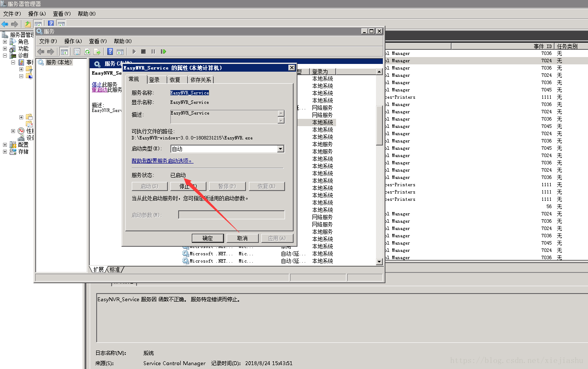Open the 帮助我配置服务启动选项 link
The height and width of the screenshot is (369, 588).
162,161
